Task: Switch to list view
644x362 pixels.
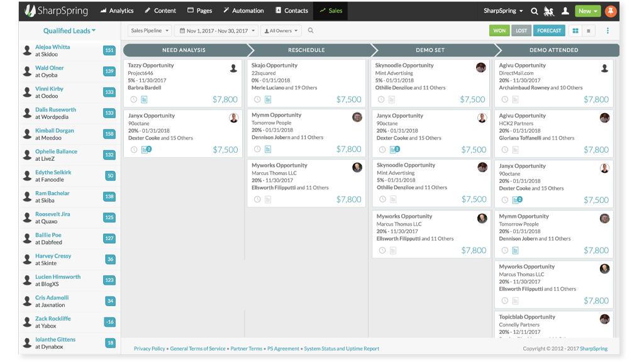Action: point(589,31)
